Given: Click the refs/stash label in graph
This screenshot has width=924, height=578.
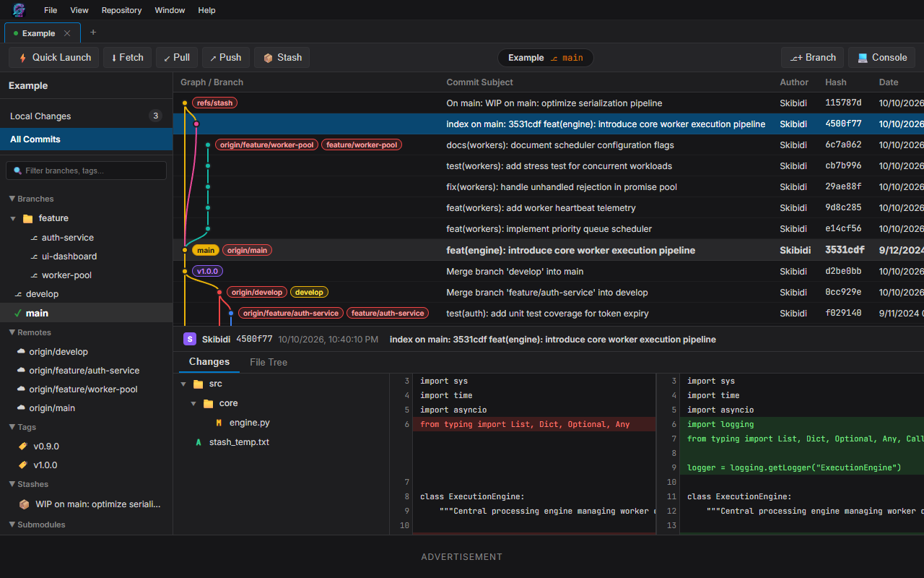Looking at the screenshot, I should pyautogui.click(x=214, y=103).
